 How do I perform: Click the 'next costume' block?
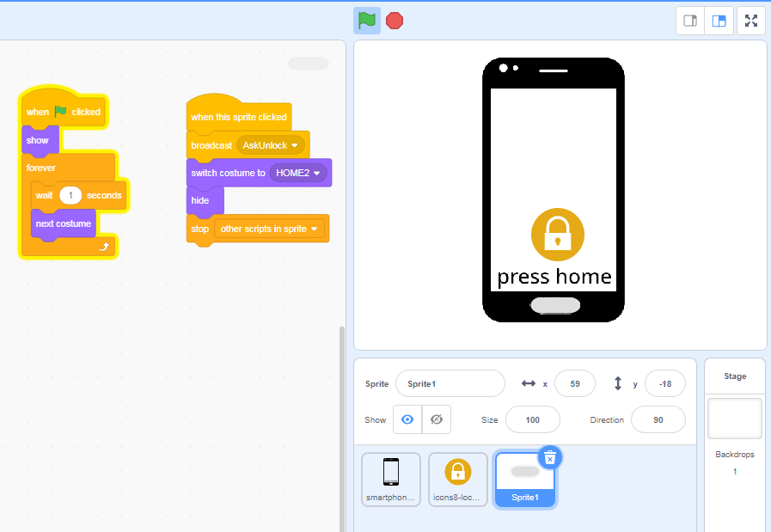pos(64,223)
